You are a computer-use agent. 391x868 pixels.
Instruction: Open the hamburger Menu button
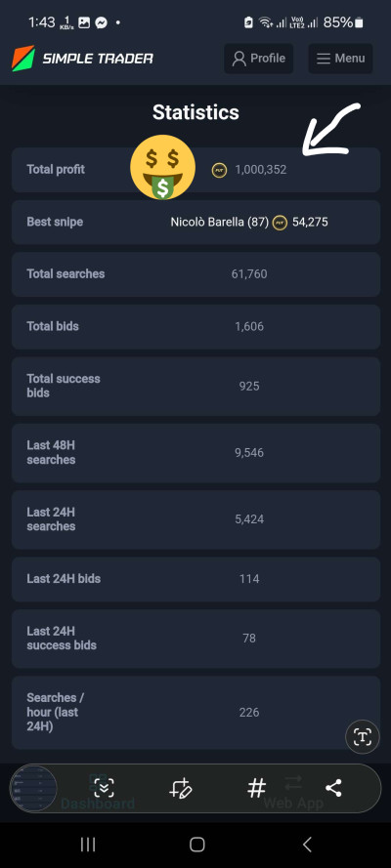(340, 59)
